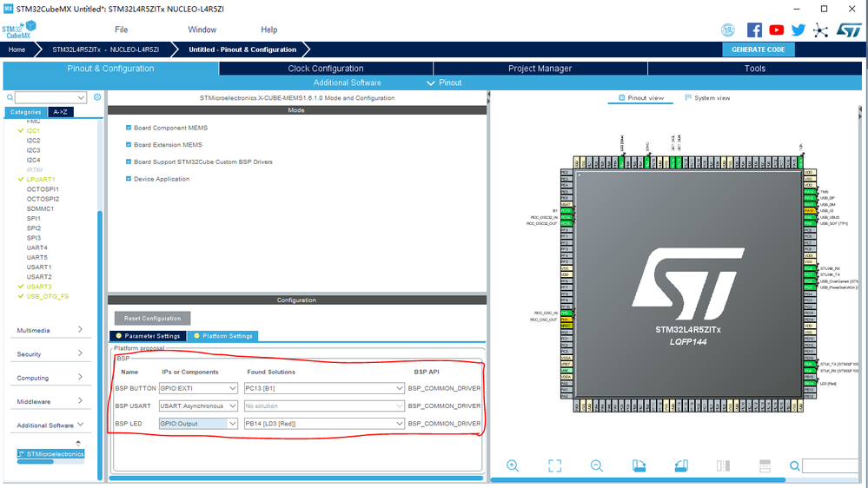
Task: Toggle Board Support STM32Cube Custom BSP Drivers
Action: coord(129,162)
